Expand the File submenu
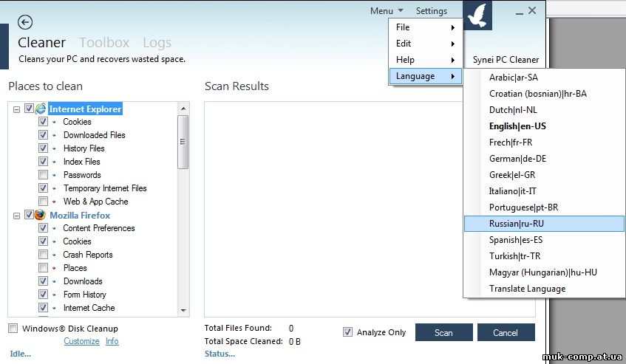Image resolution: width=626 pixels, height=364 pixels. [426, 27]
